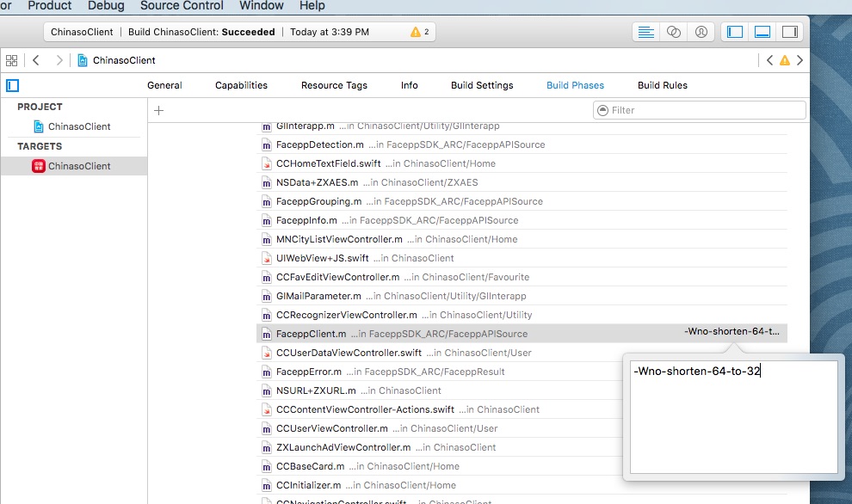The height and width of the screenshot is (504, 852).
Task: Open ChinasoClient jump bar breadcrumb
Action: tap(123, 60)
